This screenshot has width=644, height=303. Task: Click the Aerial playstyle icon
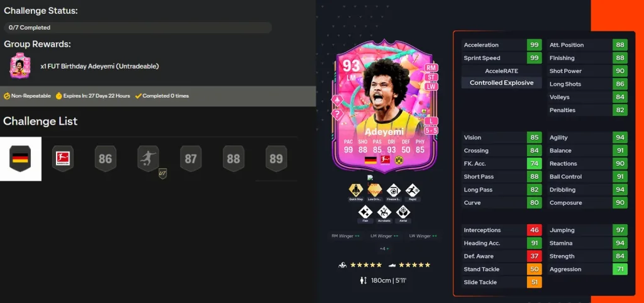coord(403,212)
